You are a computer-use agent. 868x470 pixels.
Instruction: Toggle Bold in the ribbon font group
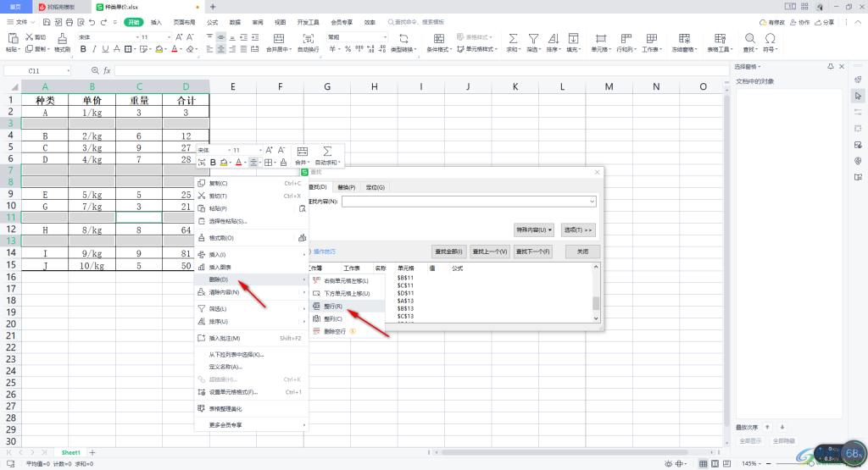83,49
